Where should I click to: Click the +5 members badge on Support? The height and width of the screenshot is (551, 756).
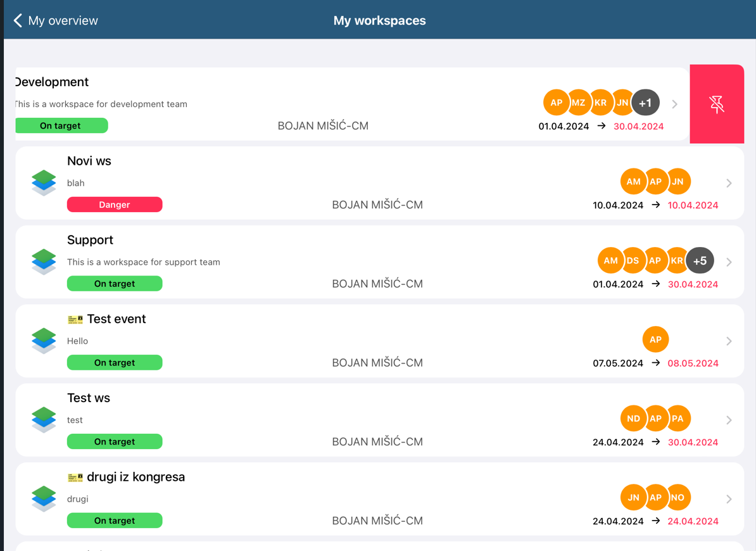(700, 260)
